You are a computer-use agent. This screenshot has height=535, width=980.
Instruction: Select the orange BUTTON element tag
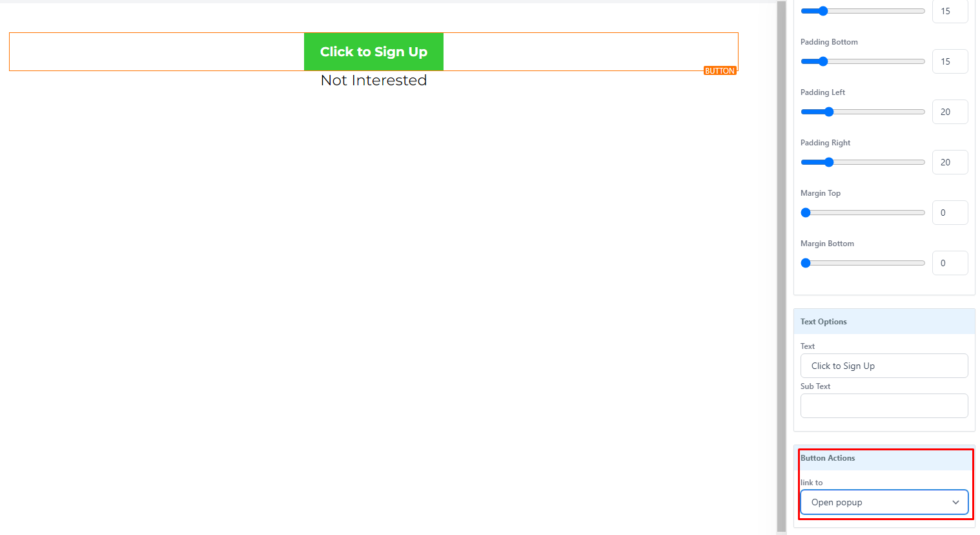click(720, 71)
